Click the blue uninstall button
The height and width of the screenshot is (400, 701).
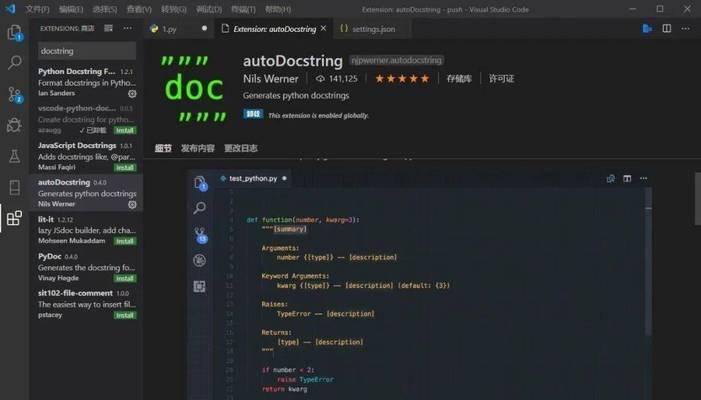(253, 114)
